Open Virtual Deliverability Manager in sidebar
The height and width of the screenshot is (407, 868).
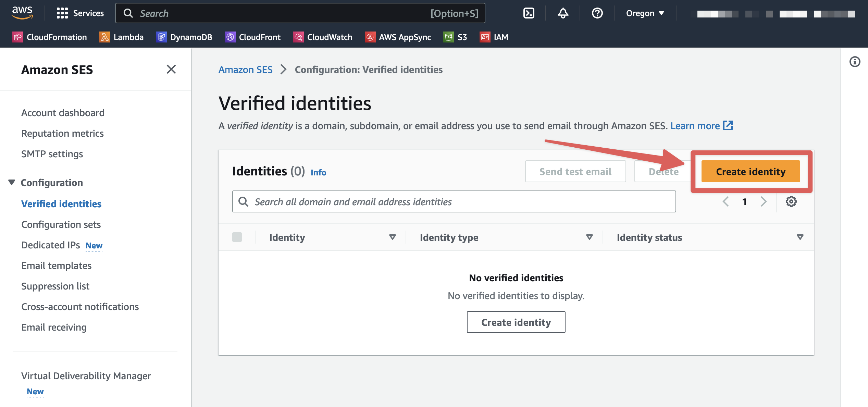(86, 376)
